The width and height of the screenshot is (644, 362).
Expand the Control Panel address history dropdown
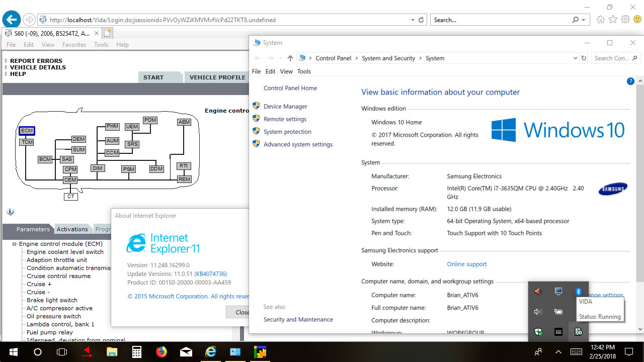[x=576, y=58]
